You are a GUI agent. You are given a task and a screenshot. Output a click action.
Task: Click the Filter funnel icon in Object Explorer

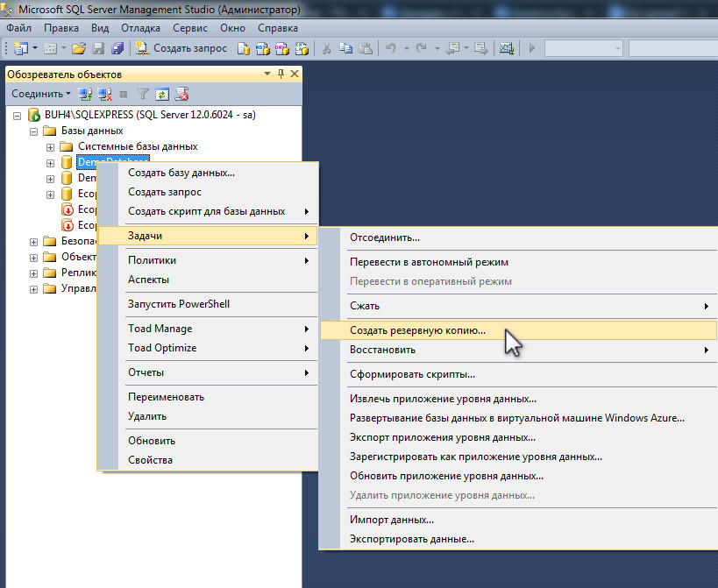143,94
